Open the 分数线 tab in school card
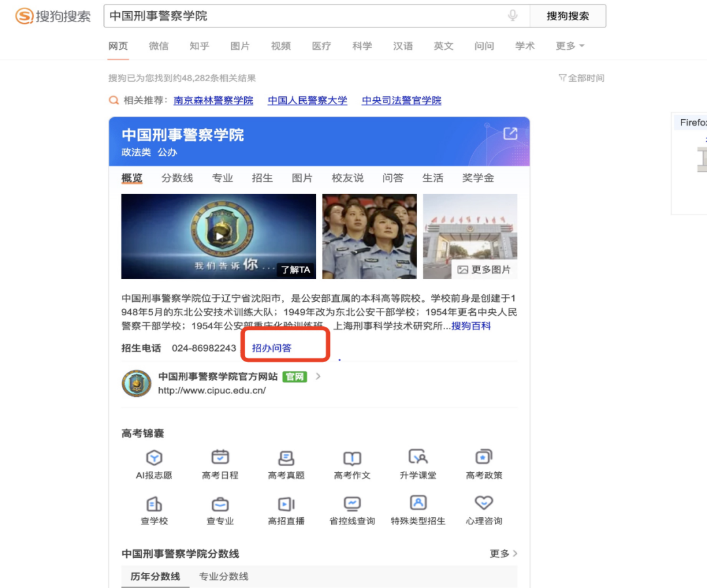 click(x=177, y=178)
